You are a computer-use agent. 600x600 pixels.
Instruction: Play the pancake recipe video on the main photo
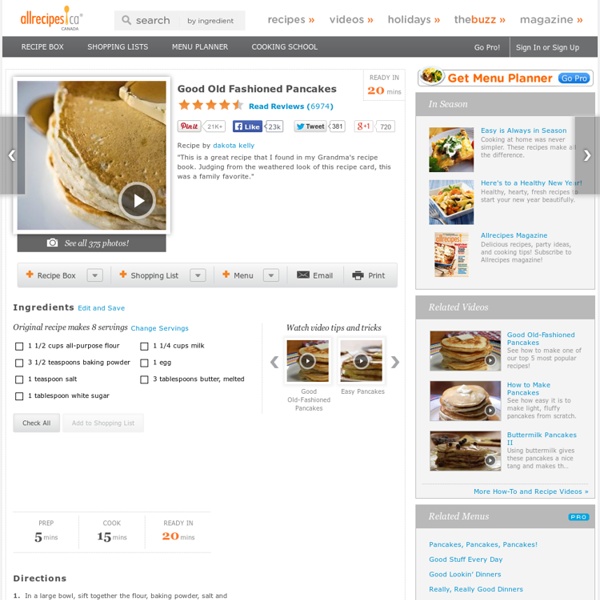[x=137, y=201]
